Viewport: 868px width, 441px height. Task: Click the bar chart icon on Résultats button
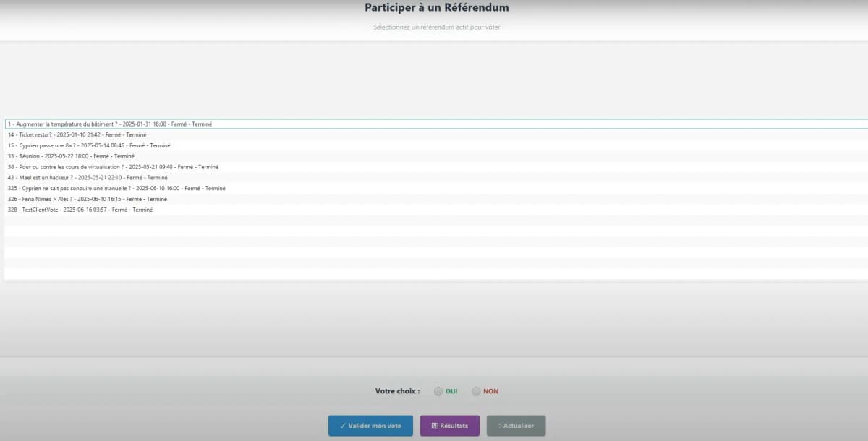click(434, 426)
